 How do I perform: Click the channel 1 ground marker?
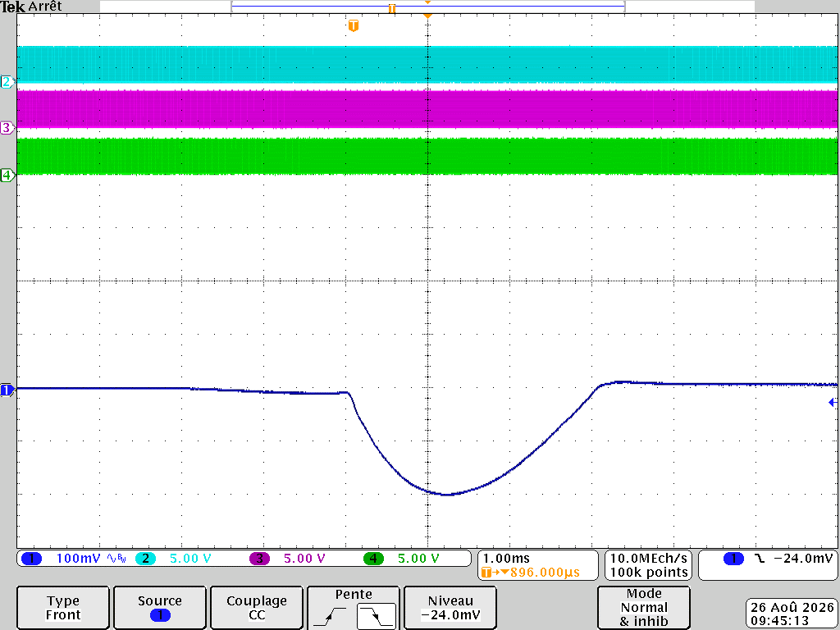[x=7, y=390]
